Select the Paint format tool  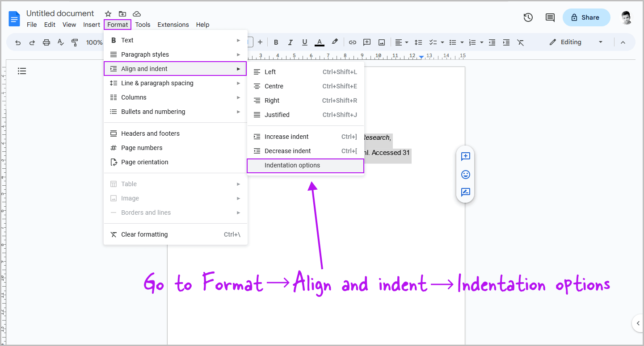[76, 42]
